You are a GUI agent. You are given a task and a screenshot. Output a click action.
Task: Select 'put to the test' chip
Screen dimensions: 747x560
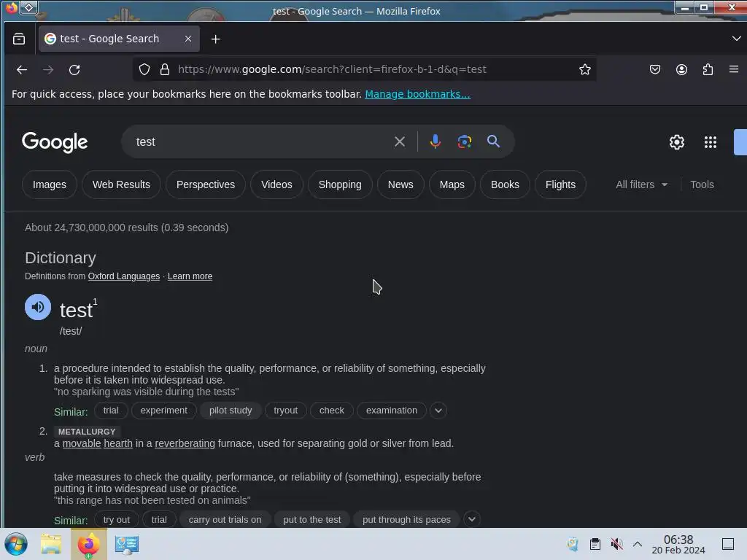point(312,519)
